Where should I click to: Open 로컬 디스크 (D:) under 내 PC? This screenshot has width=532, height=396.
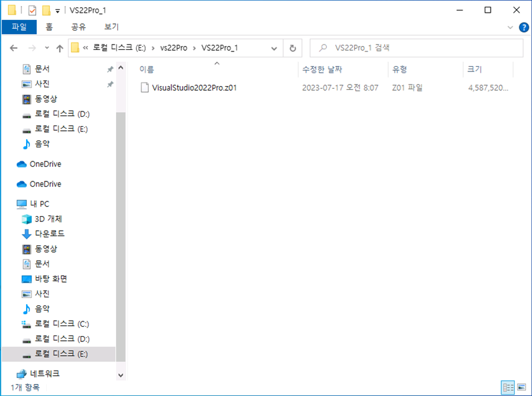[x=62, y=339]
